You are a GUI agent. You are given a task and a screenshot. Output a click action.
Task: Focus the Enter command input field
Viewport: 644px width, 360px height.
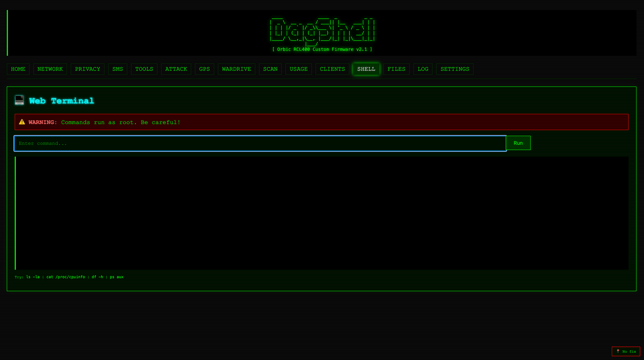coord(260,143)
